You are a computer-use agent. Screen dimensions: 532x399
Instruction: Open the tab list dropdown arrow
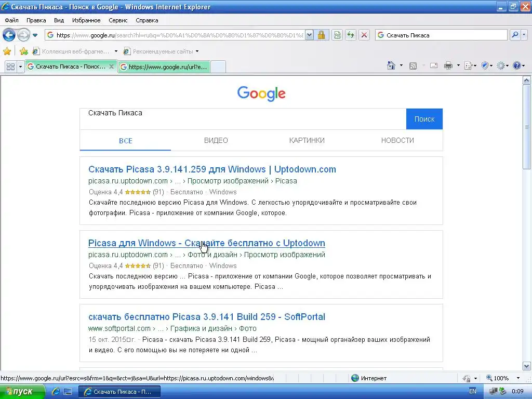click(x=20, y=66)
